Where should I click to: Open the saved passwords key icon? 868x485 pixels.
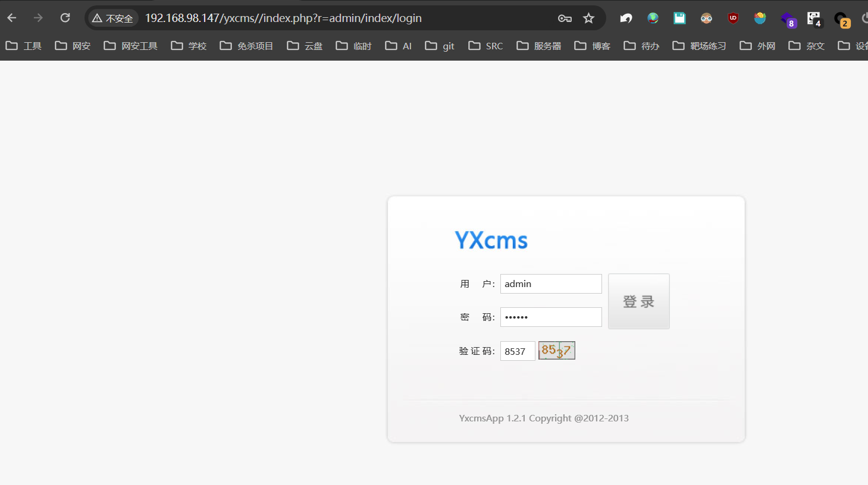(565, 18)
